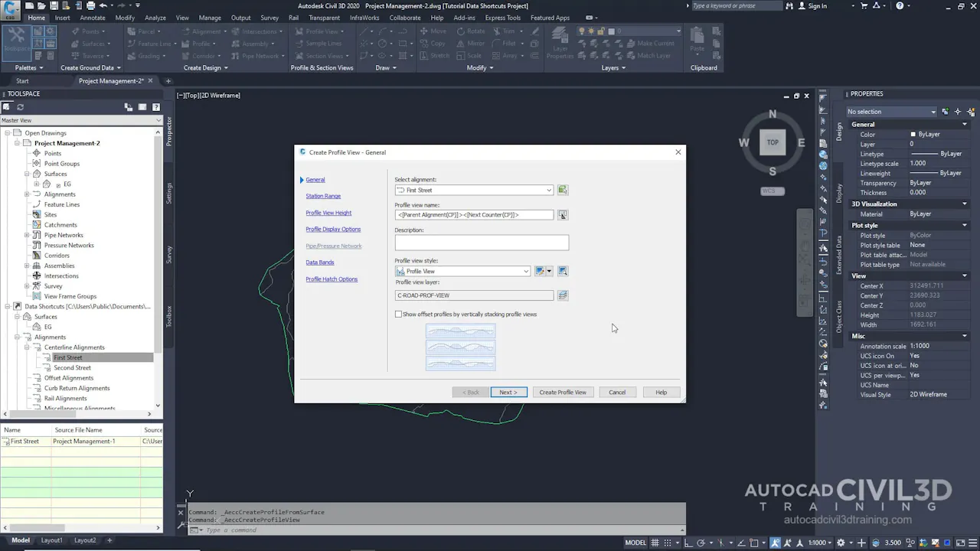This screenshot has width=980, height=551.
Task: Select the Move tool in Modify panel
Action: pyautogui.click(x=435, y=31)
